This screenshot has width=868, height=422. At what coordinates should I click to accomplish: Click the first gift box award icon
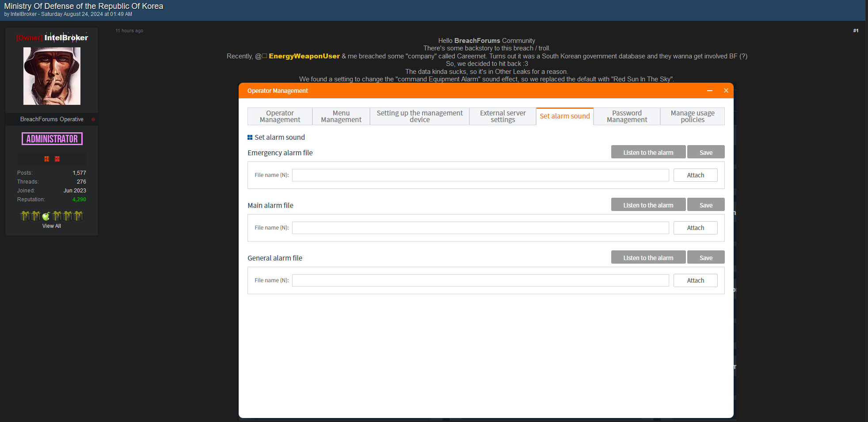(25, 216)
